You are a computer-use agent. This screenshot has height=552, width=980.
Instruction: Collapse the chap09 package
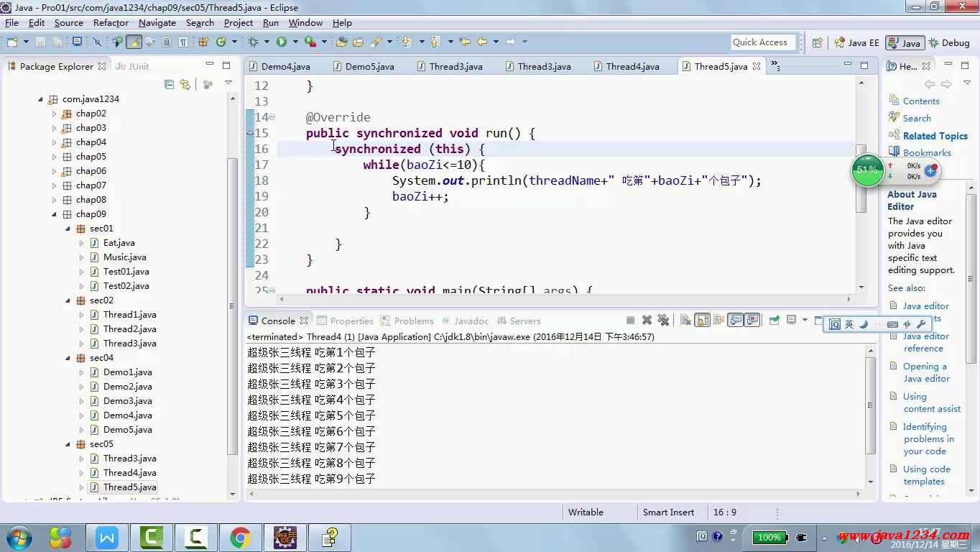click(x=54, y=214)
